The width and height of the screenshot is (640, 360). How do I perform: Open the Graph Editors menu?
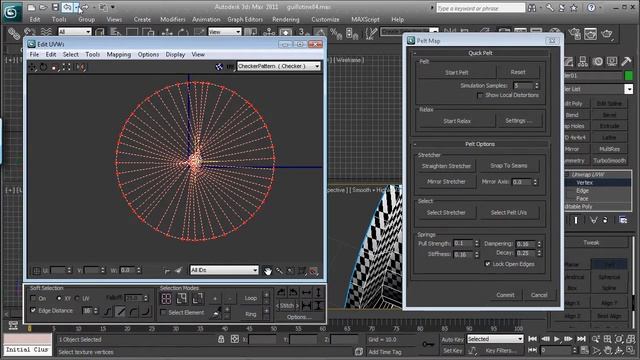click(x=245, y=19)
